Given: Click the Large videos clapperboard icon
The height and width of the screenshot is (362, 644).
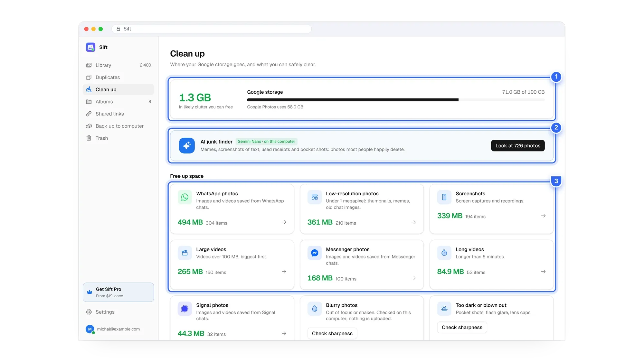Looking at the screenshot, I should pyautogui.click(x=185, y=253).
